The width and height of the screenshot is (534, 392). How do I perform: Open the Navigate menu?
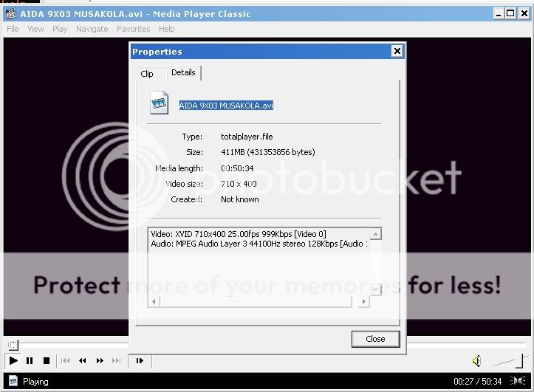pyautogui.click(x=92, y=29)
